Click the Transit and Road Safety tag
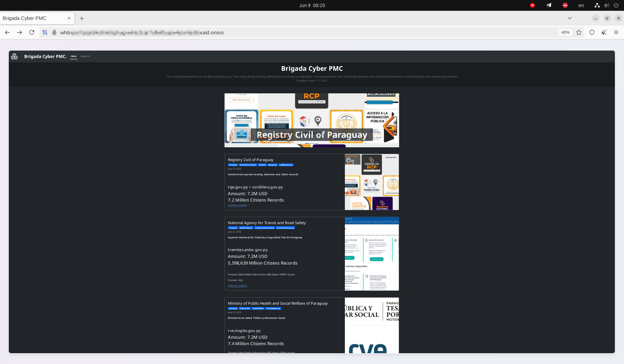The image size is (624, 364). pyautogui.click(x=265, y=228)
